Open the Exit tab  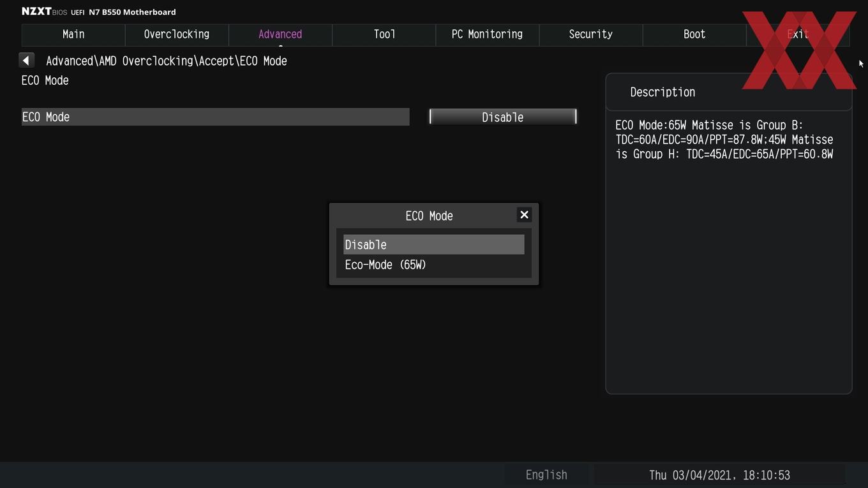798,34
